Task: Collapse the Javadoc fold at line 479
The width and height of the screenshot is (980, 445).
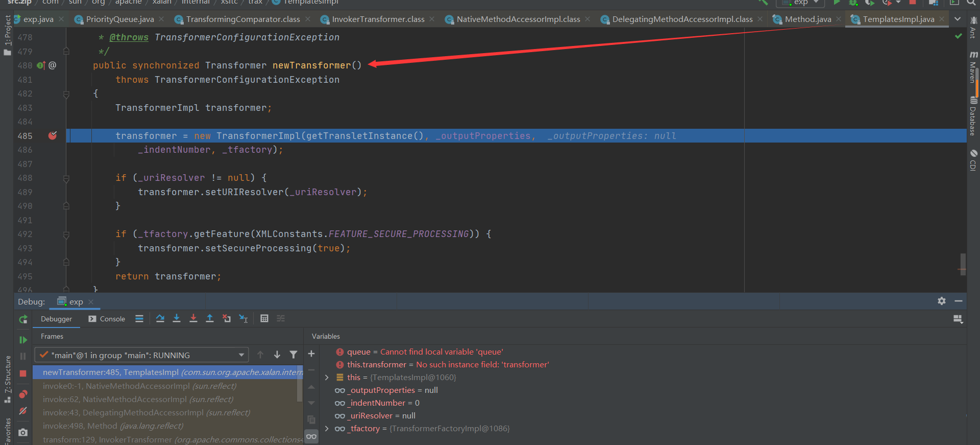Action: pos(66,51)
